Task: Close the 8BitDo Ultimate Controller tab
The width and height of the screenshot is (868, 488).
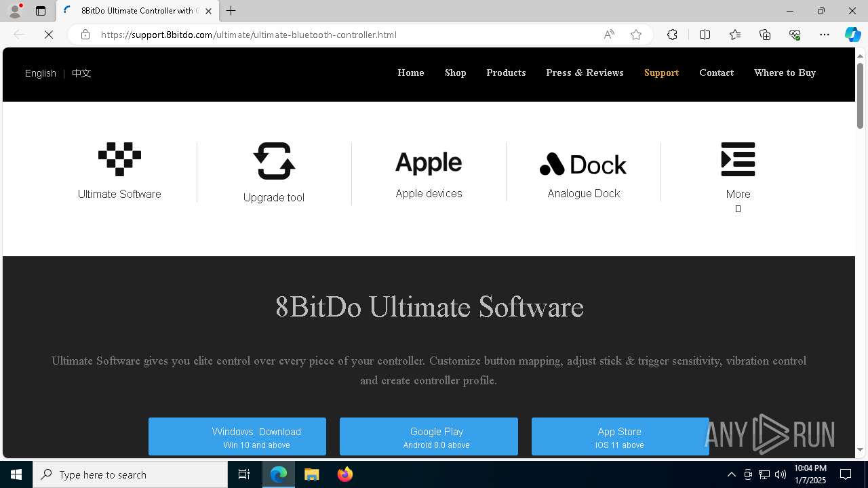Action: click(208, 11)
